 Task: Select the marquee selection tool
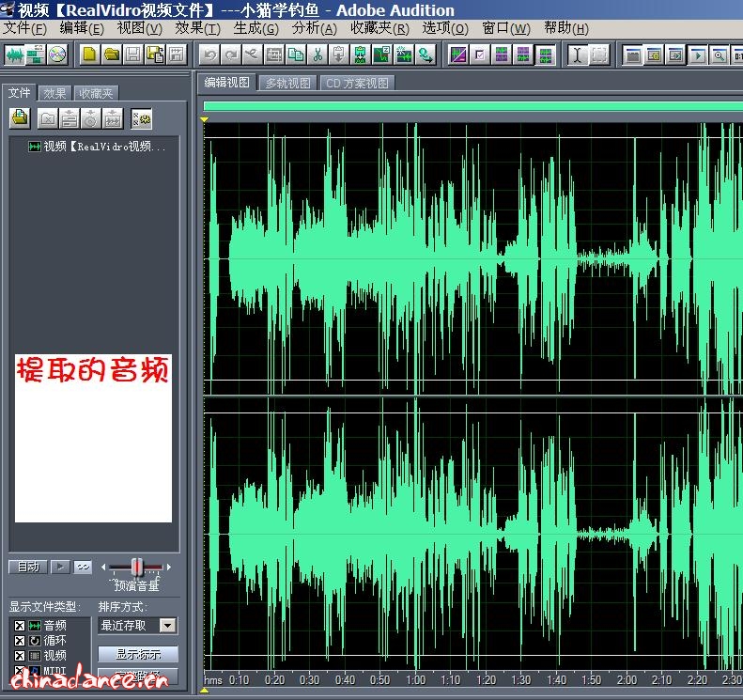598,54
